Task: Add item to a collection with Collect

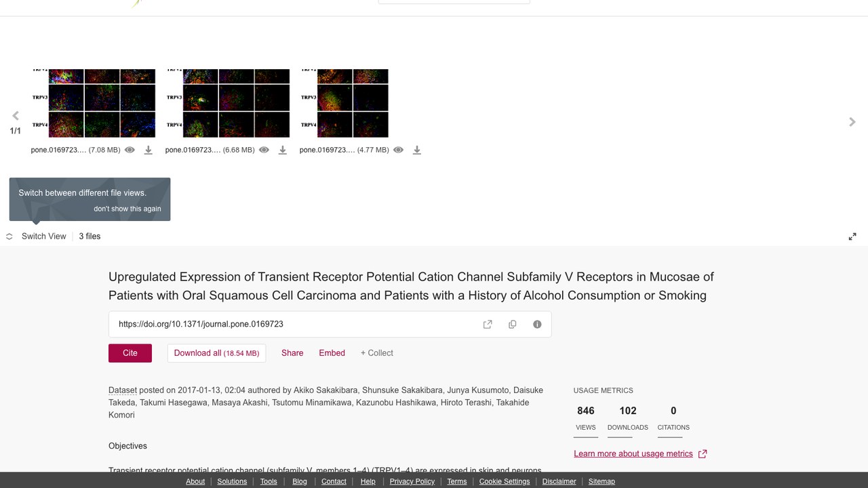Action: pos(377,353)
